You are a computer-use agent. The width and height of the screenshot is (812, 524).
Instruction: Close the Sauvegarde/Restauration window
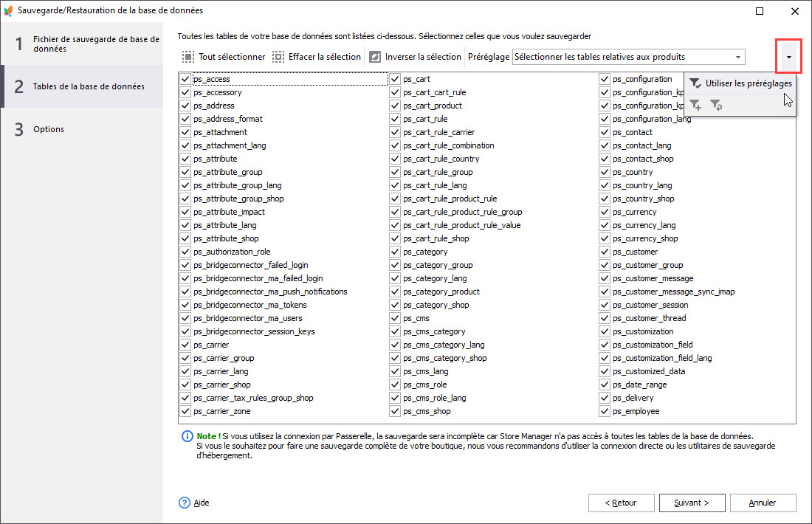pos(795,11)
